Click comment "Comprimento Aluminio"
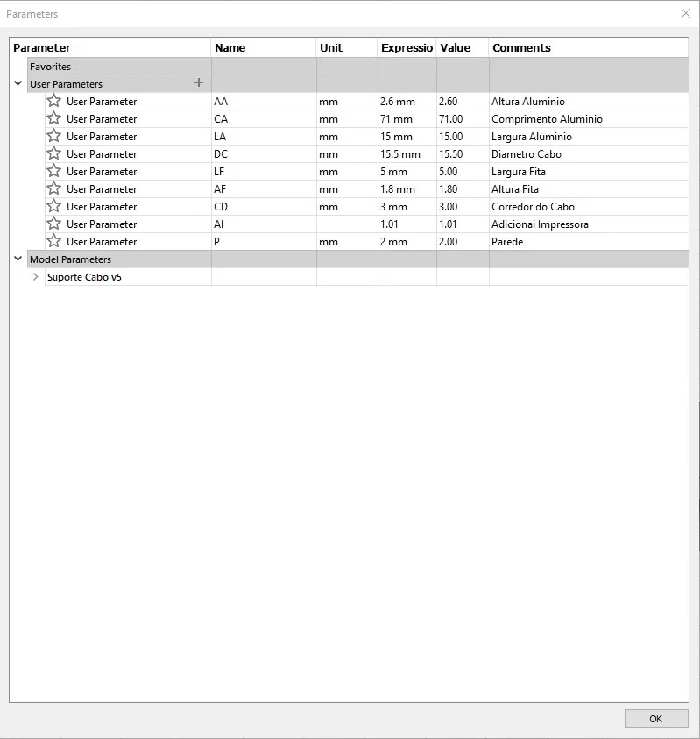The image size is (700, 739). pyautogui.click(x=547, y=118)
